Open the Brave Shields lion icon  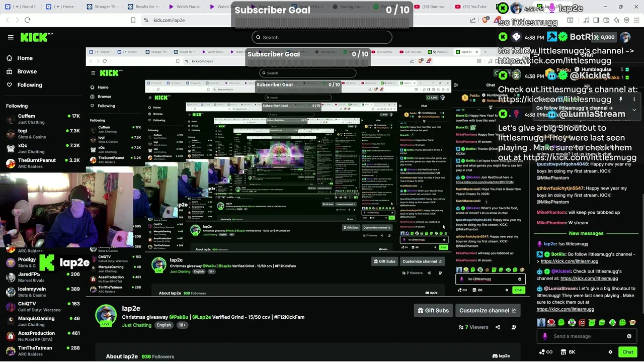point(485,20)
